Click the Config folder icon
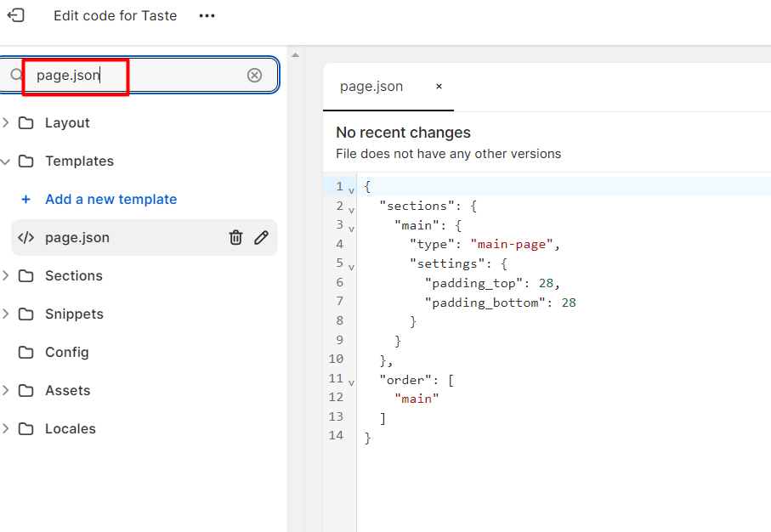Viewport: 771px width, 532px height. pyautogui.click(x=26, y=352)
